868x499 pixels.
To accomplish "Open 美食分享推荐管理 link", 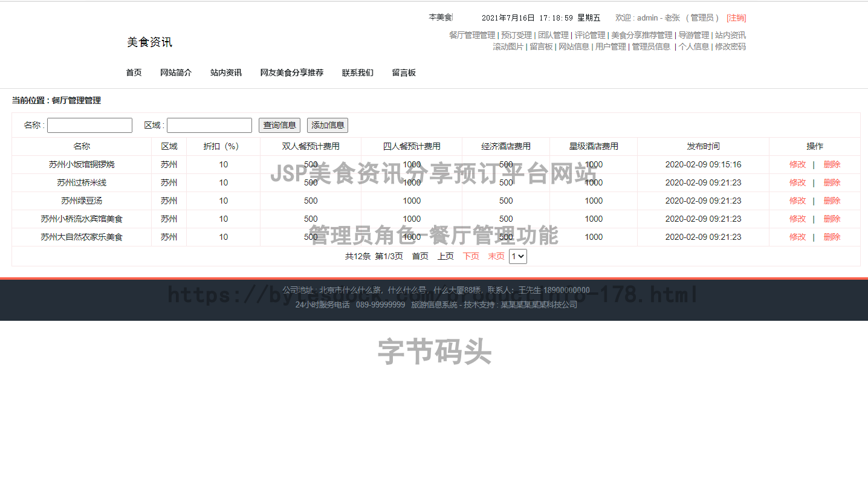I will pyautogui.click(x=642, y=35).
